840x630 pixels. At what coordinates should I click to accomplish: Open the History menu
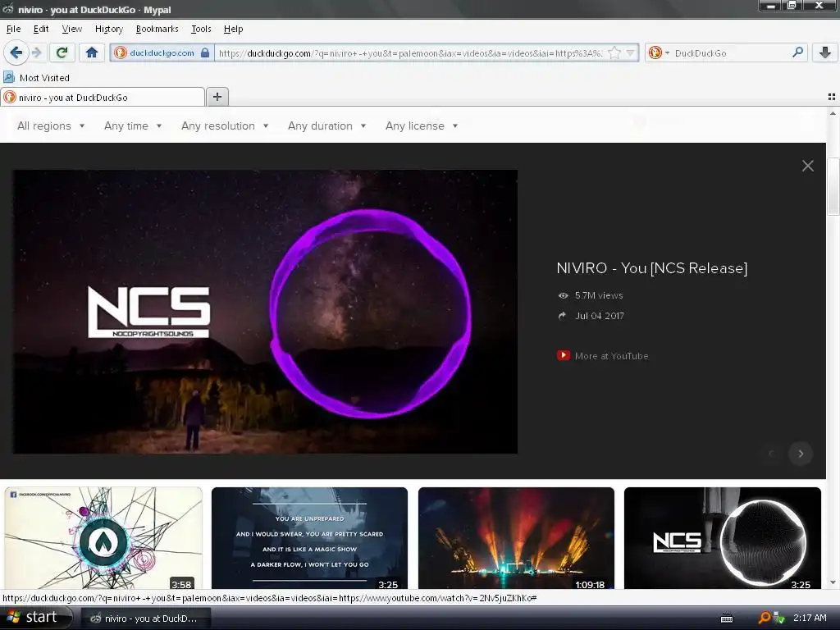point(109,29)
